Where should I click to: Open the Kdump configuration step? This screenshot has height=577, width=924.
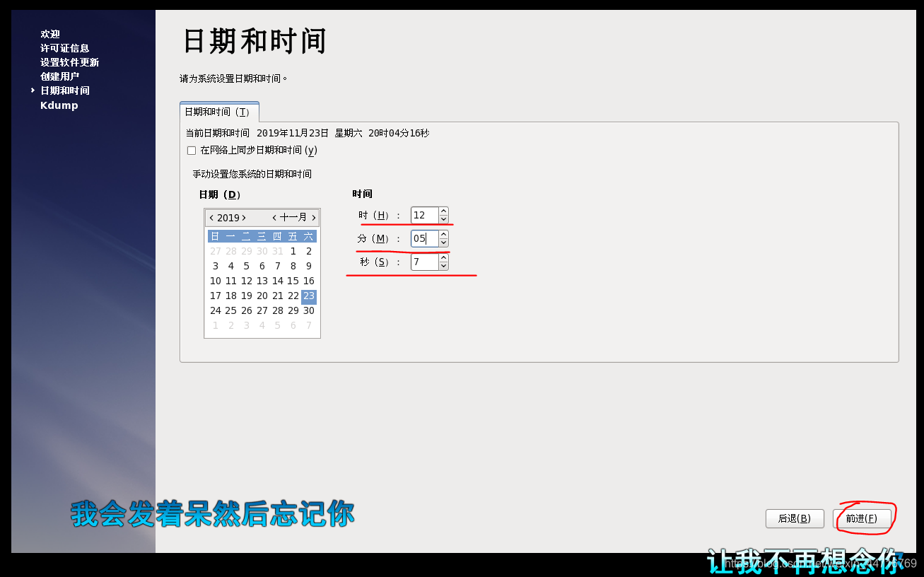coord(58,105)
